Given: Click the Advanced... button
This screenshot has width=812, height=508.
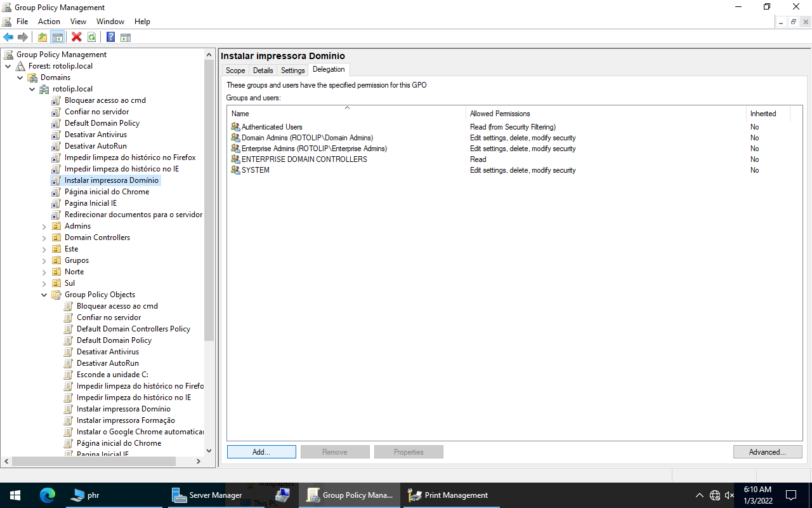Looking at the screenshot, I should [767, 452].
